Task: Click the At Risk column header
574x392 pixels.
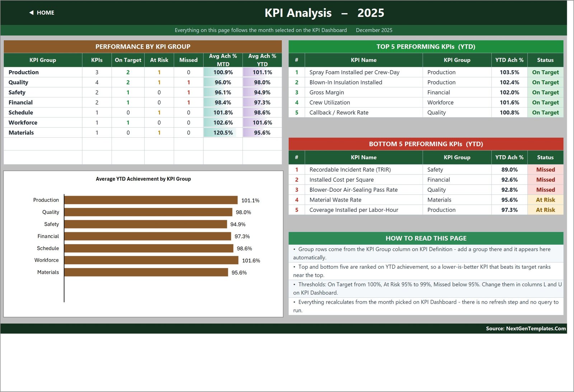Action: click(x=159, y=60)
